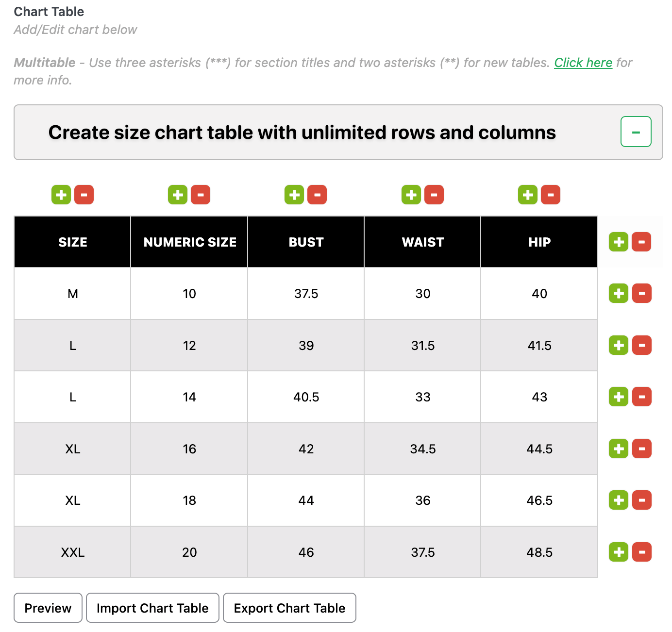Edit the Waist value 36 for size XL

422,500
